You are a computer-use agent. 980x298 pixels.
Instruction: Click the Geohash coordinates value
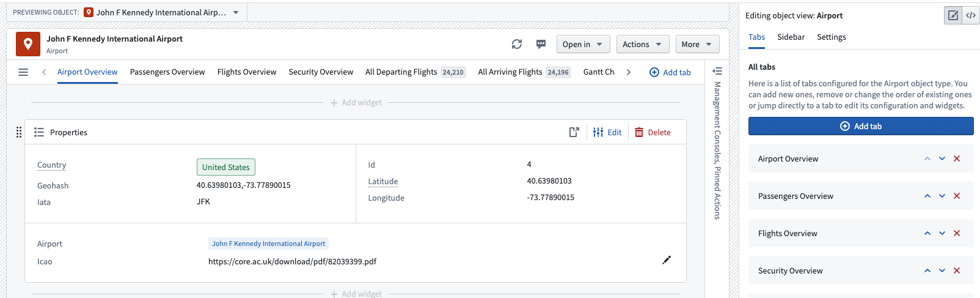(243, 185)
